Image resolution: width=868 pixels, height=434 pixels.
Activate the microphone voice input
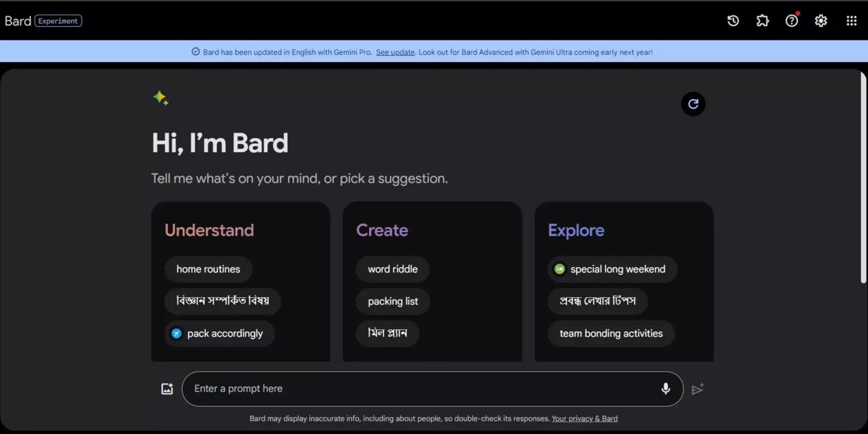(x=665, y=389)
